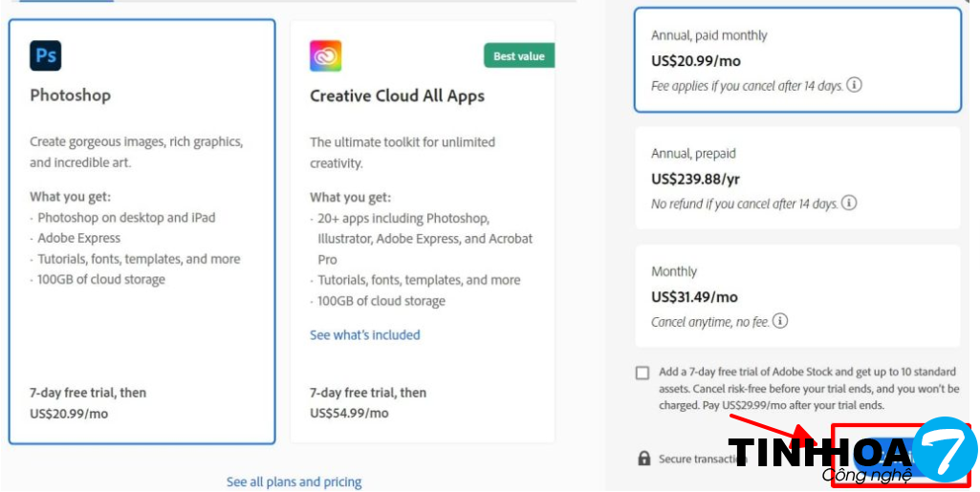This screenshot has height=492, width=980.
Task: Click the Creative Cloud rainbow logo icon
Action: [x=325, y=56]
